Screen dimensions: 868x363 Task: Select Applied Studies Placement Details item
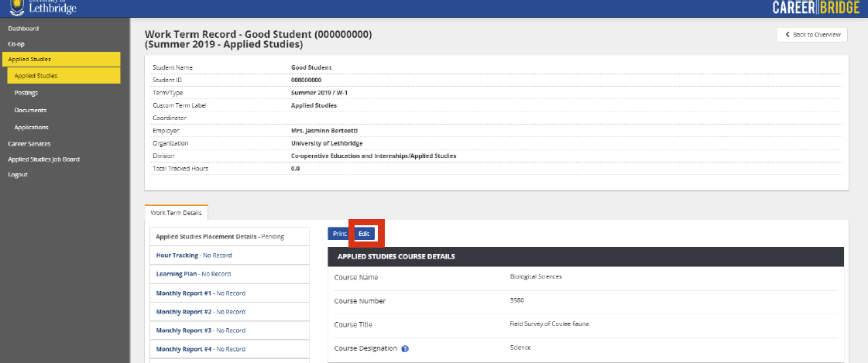tap(230, 237)
